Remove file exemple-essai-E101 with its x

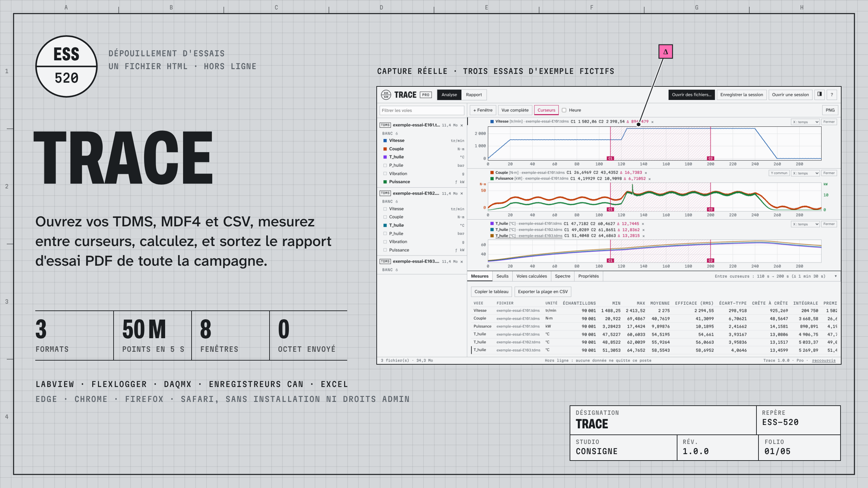click(461, 125)
